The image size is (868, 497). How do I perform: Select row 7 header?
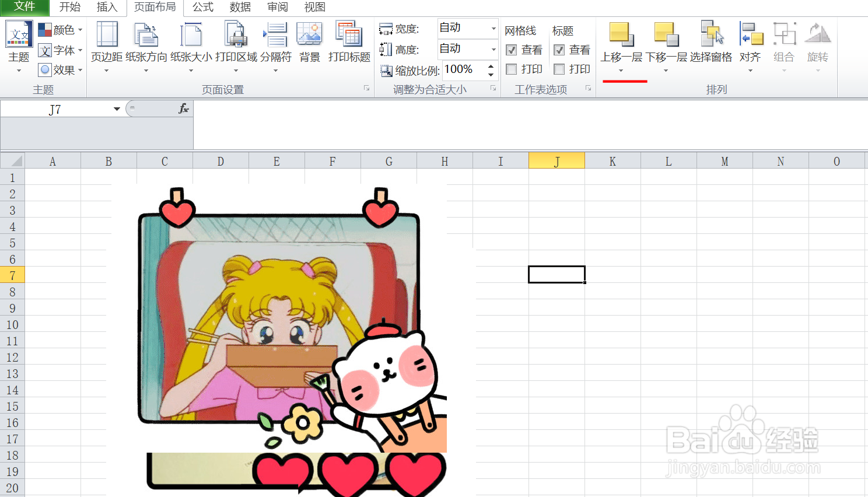tap(12, 275)
